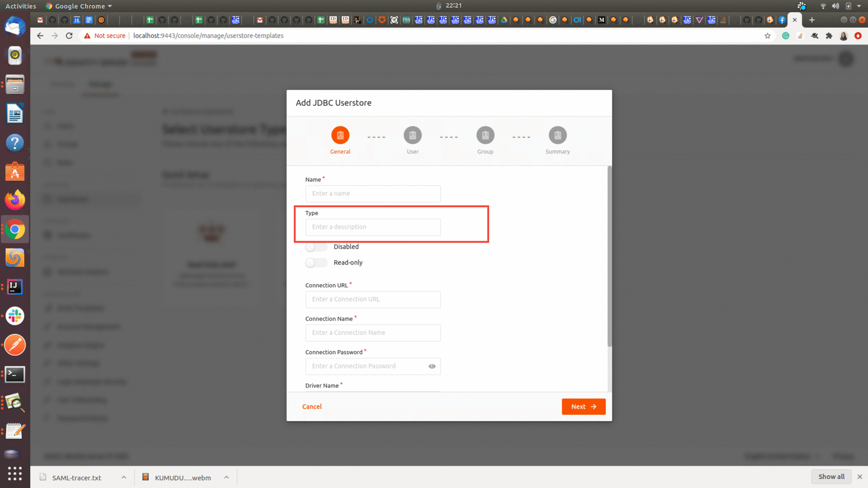
Task: Open the Chrome profile avatar
Action: (844, 36)
